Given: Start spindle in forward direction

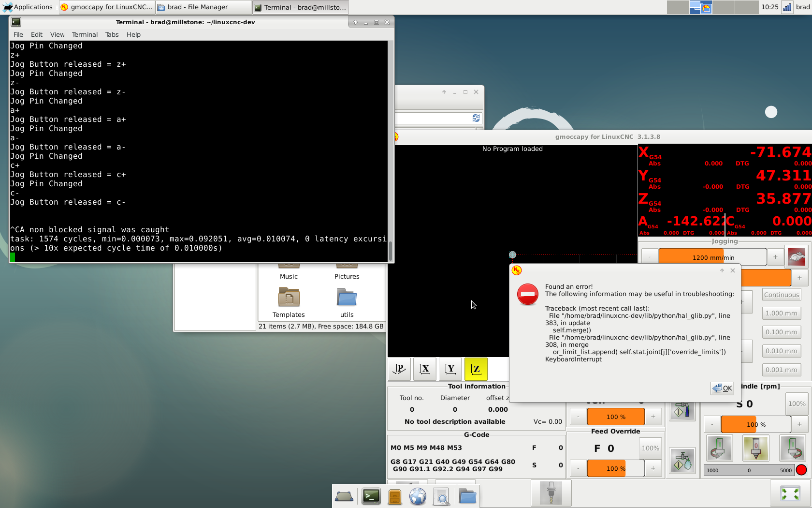Looking at the screenshot, I should click(793, 448).
